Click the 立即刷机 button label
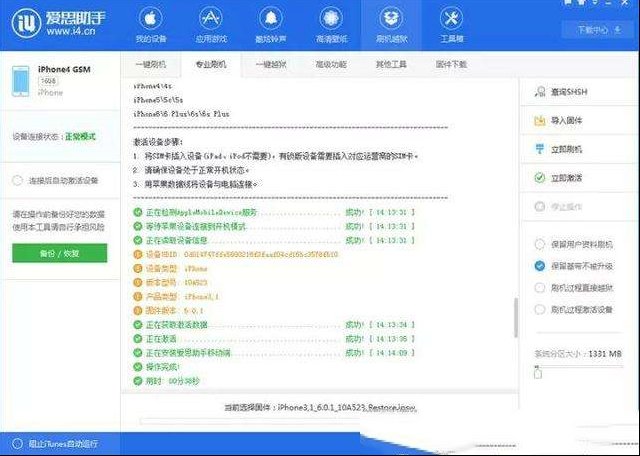Viewport: 640px width, 456px height. pyautogui.click(x=567, y=149)
